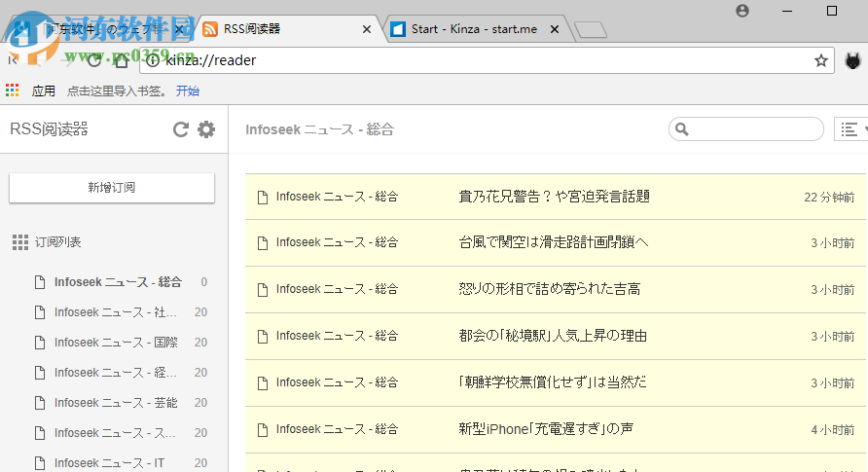The height and width of the screenshot is (472, 868).
Task: Click the 开始 import bookmarks link
Action: 188,91
